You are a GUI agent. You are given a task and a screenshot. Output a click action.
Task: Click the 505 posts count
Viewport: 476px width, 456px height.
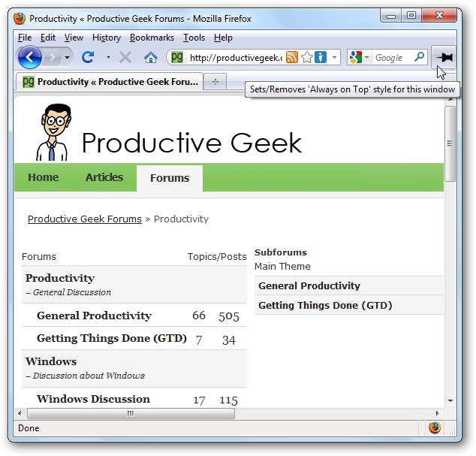click(229, 316)
